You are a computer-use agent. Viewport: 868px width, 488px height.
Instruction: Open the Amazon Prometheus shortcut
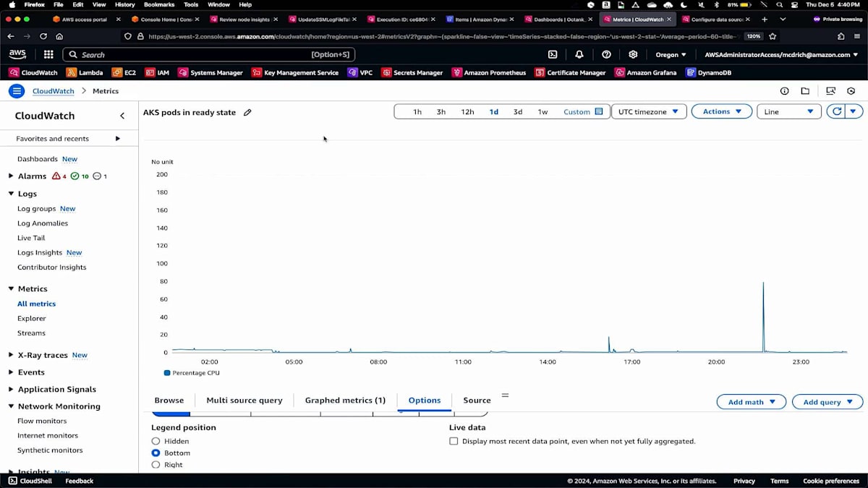click(489, 72)
